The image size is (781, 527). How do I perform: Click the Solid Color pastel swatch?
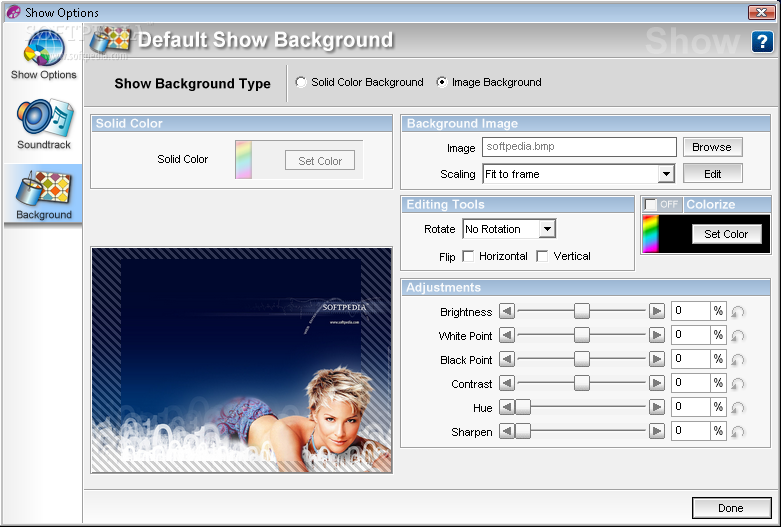pos(244,160)
